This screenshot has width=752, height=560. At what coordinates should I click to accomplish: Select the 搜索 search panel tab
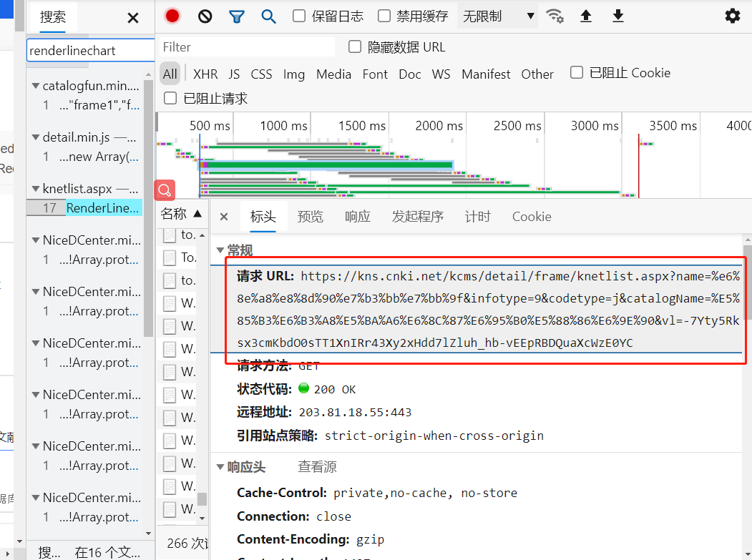[53, 17]
